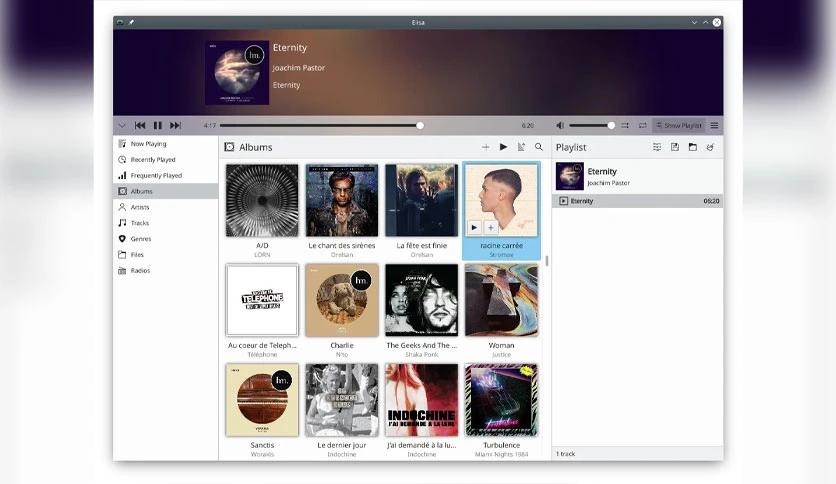Open Recently Played view
The width and height of the screenshot is (836, 484).
[165, 159]
